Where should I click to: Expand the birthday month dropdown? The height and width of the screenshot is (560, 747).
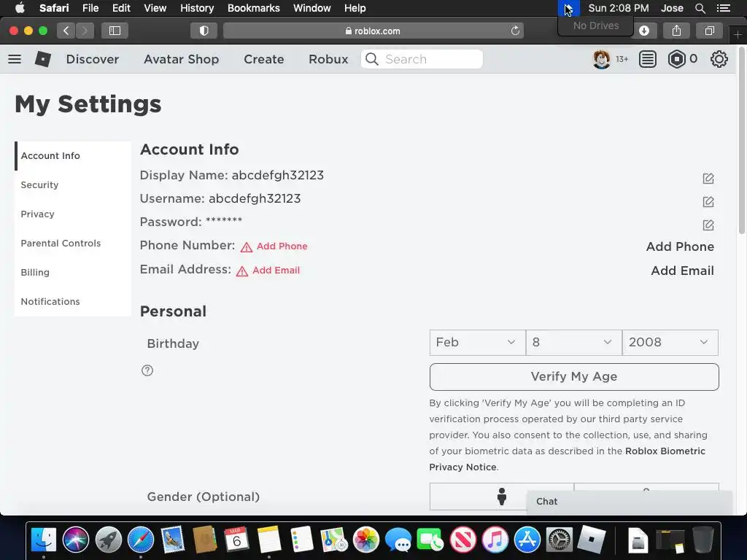pos(477,343)
